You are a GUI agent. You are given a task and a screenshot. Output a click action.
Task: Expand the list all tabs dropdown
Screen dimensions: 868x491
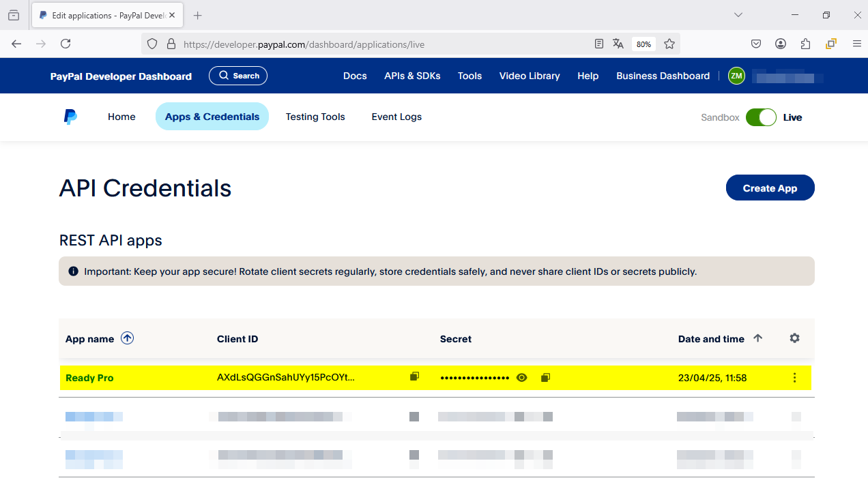click(738, 15)
